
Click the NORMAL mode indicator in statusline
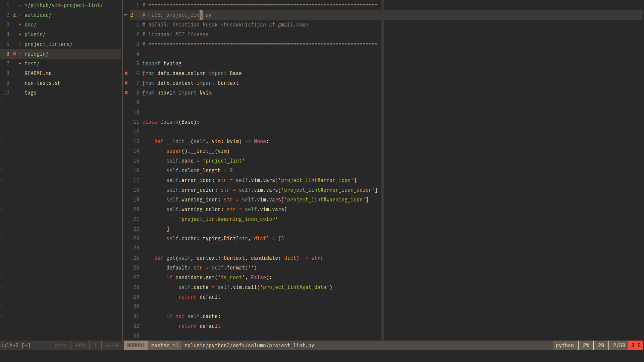point(136,346)
